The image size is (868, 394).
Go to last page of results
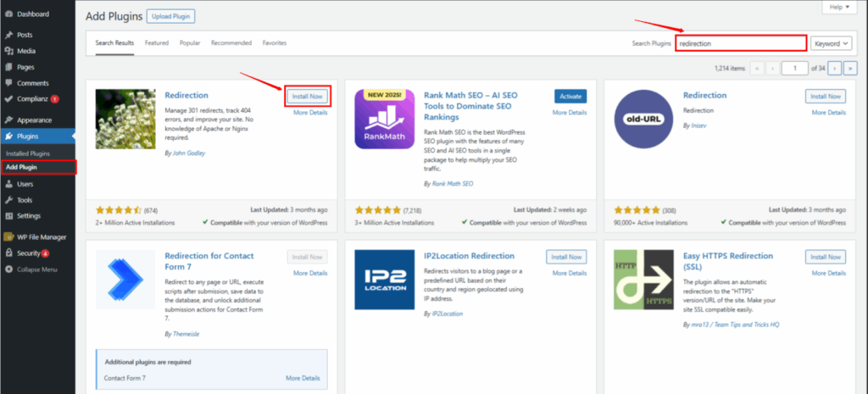pos(849,68)
